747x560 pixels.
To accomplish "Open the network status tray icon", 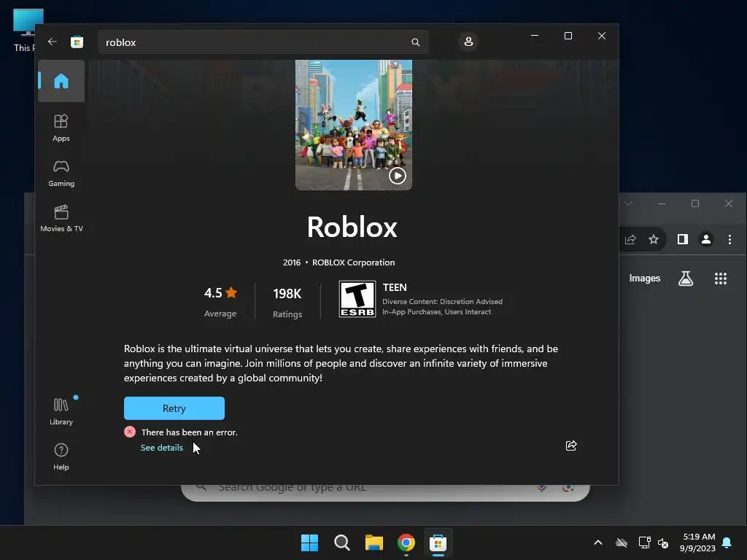I will click(645, 542).
